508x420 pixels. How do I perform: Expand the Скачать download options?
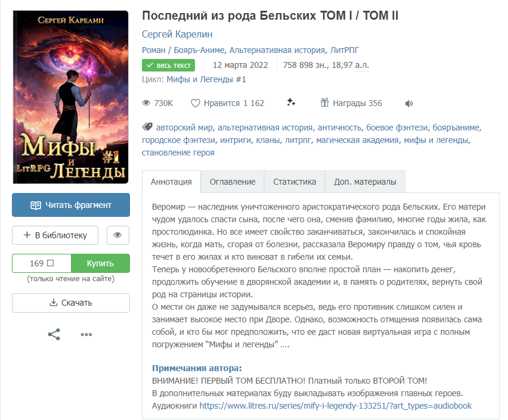(71, 303)
